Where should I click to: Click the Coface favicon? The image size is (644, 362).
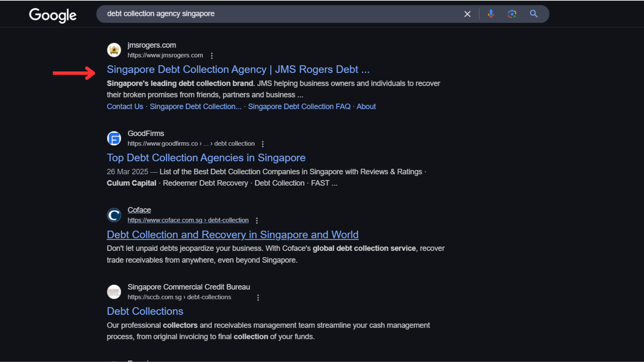pyautogui.click(x=114, y=215)
